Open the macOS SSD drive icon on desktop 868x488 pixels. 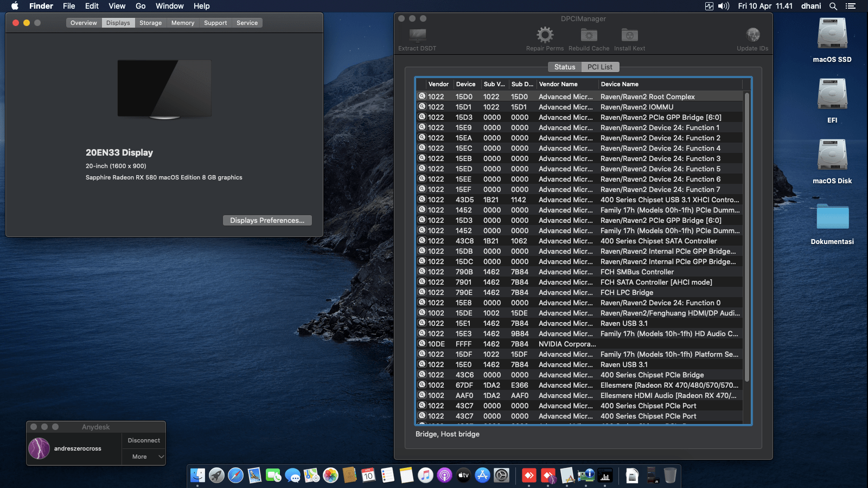pyautogui.click(x=832, y=34)
